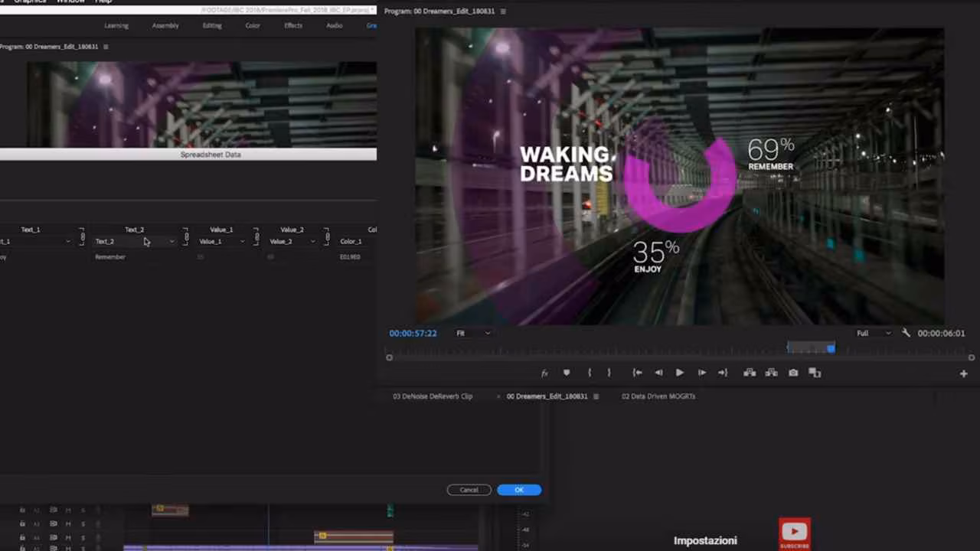Toggle Comparison View icon
This screenshot has height=551, width=980.
click(815, 373)
